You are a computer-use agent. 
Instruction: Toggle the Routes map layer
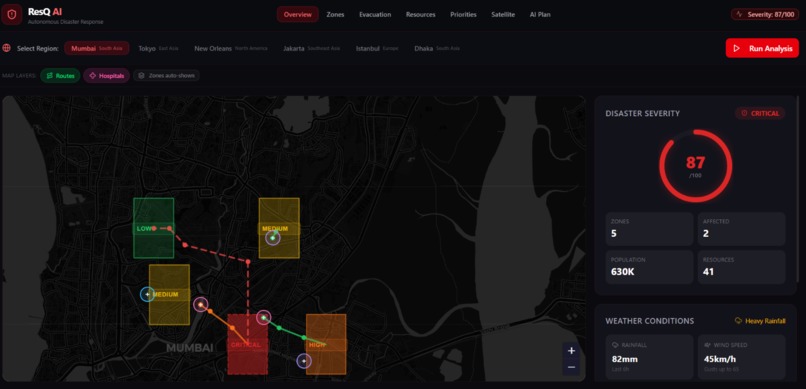60,76
